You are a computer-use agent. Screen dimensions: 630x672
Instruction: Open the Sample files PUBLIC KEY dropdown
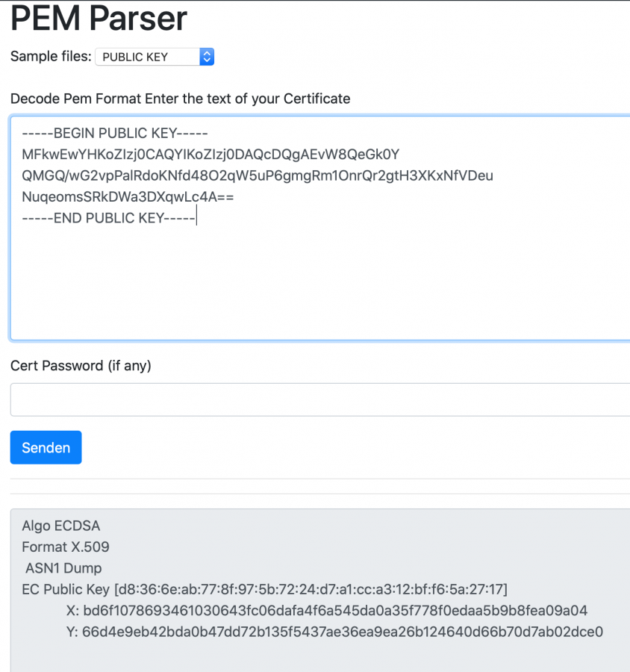click(155, 57)
